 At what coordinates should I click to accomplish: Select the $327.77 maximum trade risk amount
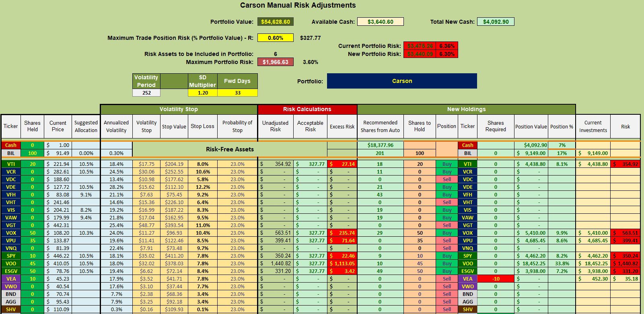310,38
